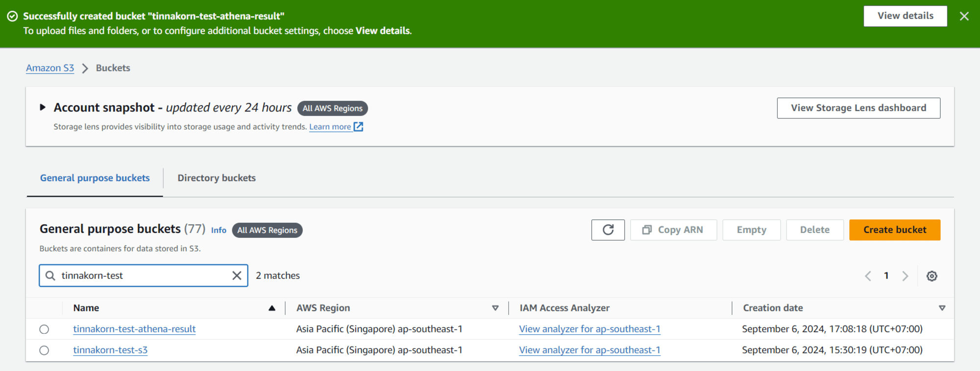Viewport: 980px width, 371px height.
Task: Click creation date 'September 6, 2024, 17:08:18'
Action: [x=832, y=329]
